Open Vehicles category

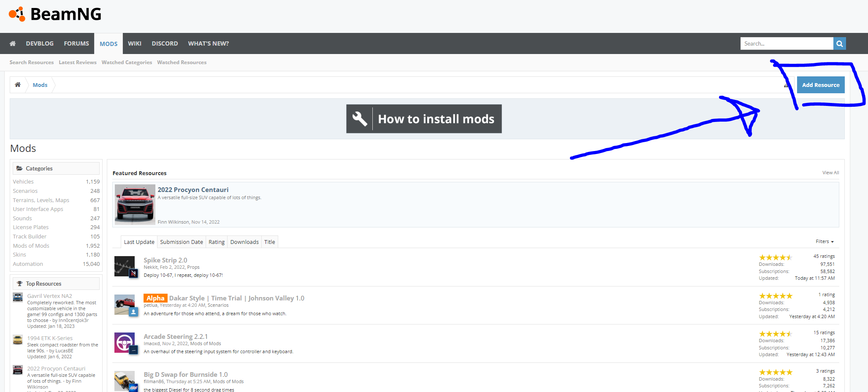pos(23,181)
